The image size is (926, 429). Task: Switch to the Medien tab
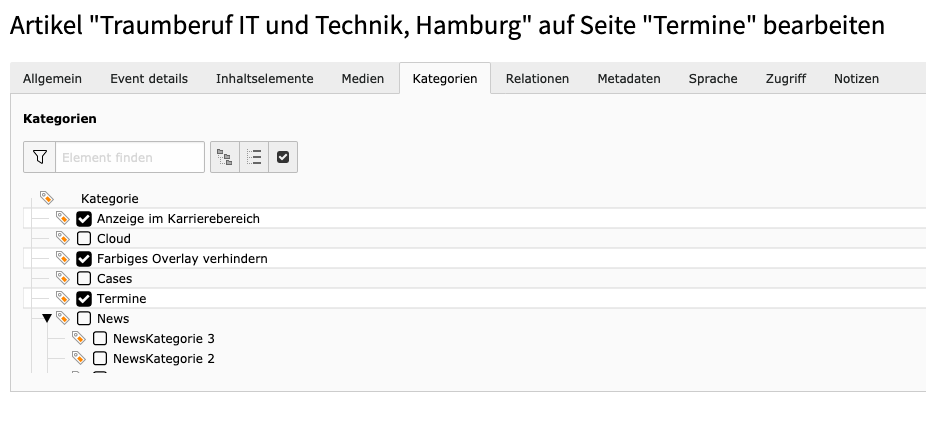pyautogui.click(x=362, y=79)
